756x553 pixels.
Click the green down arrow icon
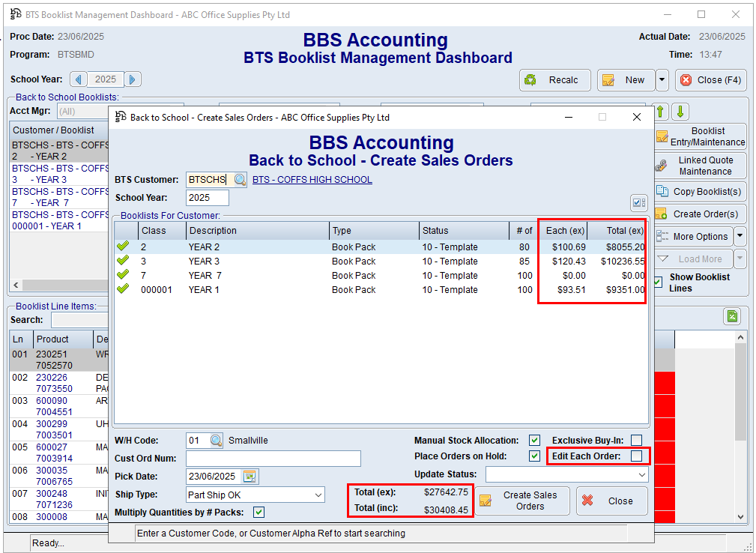coord(680,112)
